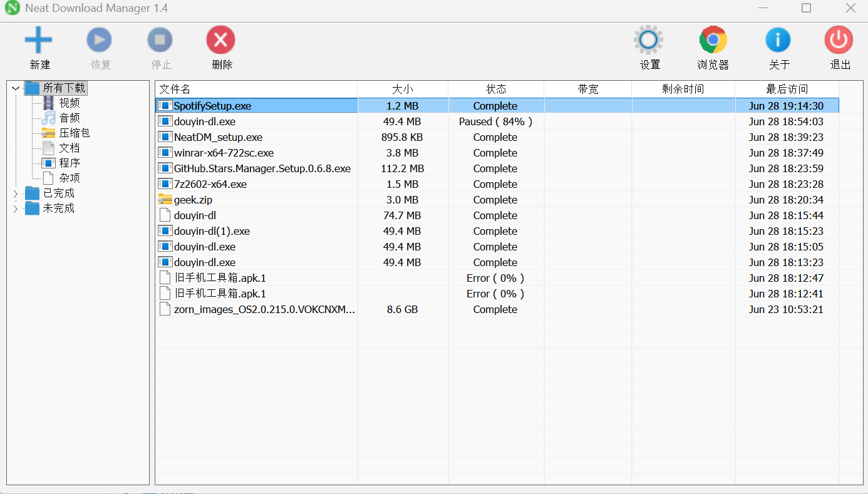Select the 音频 music note icon
Viewport: 868px width, 494px height.
(48, 118)
